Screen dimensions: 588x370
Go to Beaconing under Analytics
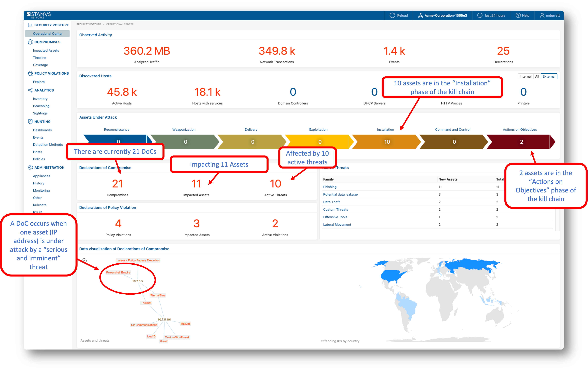tap(41, 106)
